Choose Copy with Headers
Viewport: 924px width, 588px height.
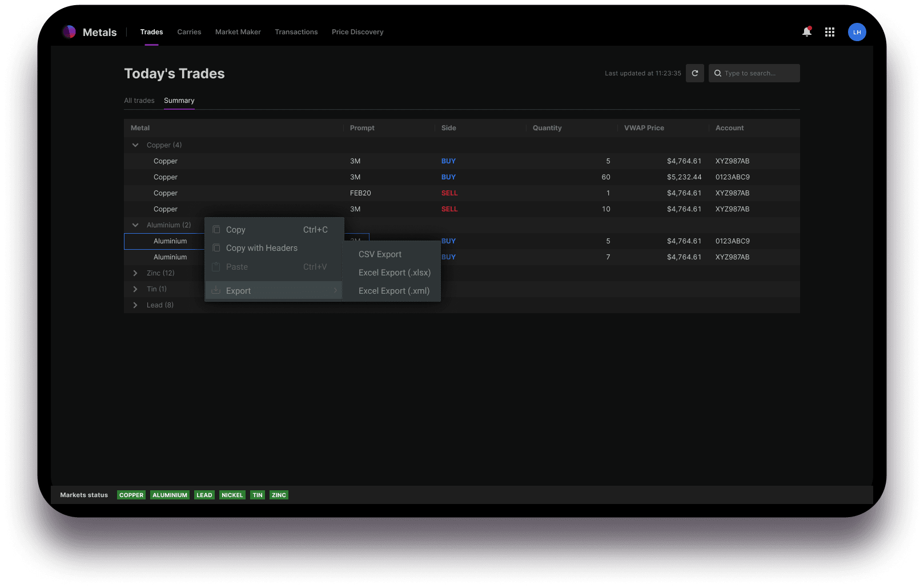click(x=275, y=248)
